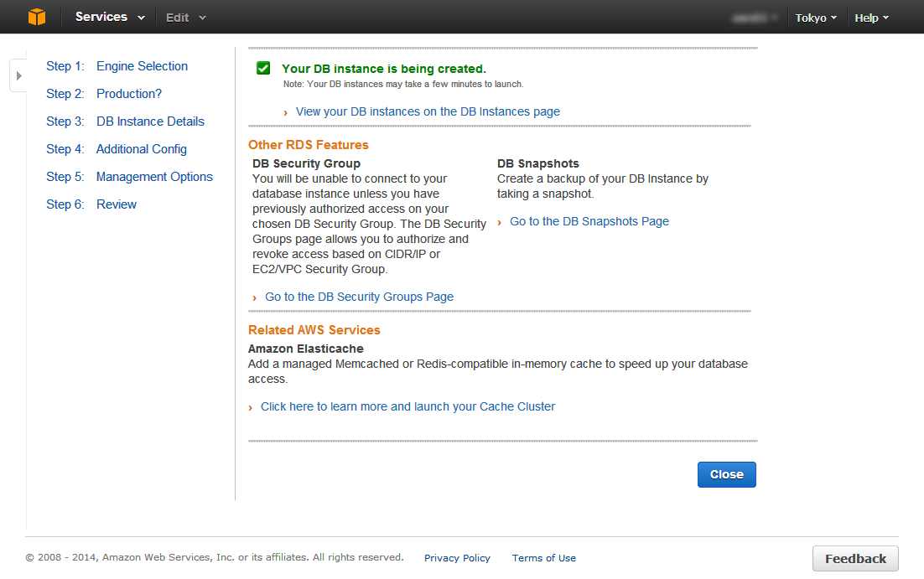Open the Privacy Policy link
This screenshot has height=579, width=924.
[x=457, y=558]
